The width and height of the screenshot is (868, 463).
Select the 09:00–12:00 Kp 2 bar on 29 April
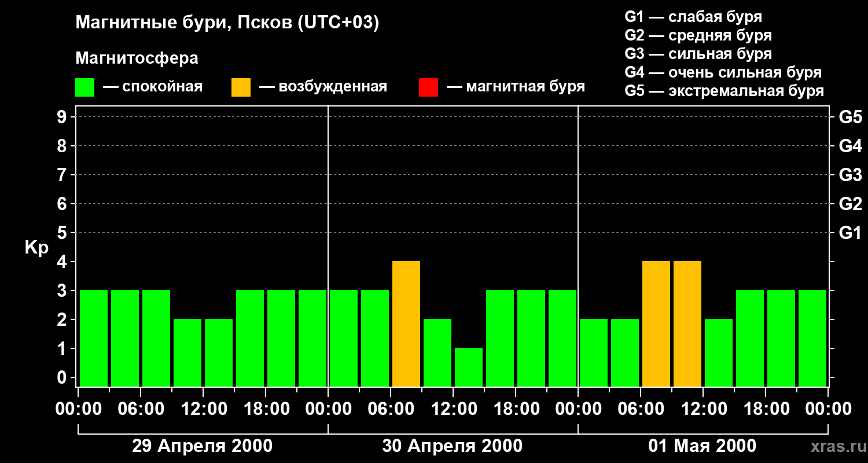click(187, 352)
